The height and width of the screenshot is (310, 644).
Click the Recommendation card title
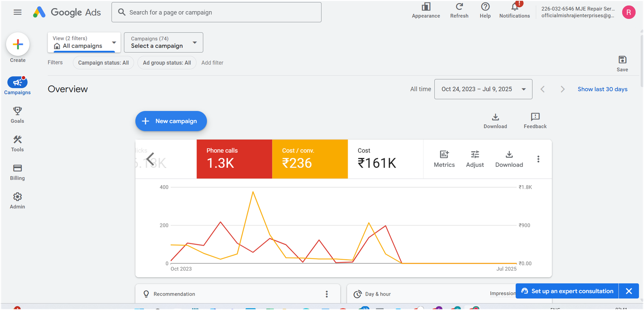pyautogui.click(x=174, y=294)
